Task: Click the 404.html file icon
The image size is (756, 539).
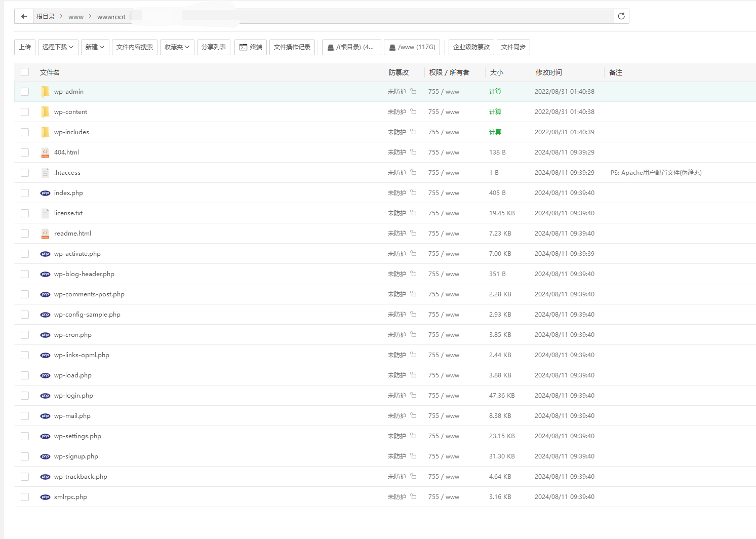Action: coord(45,152)
